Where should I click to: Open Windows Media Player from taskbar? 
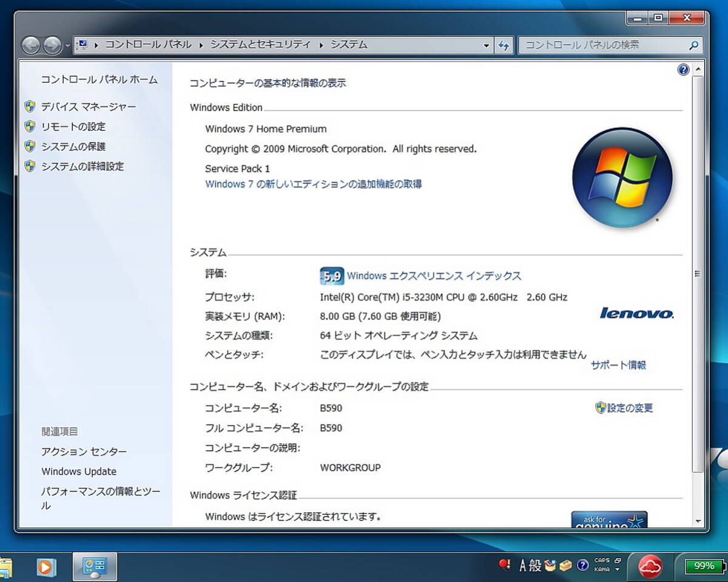[45, 567]
